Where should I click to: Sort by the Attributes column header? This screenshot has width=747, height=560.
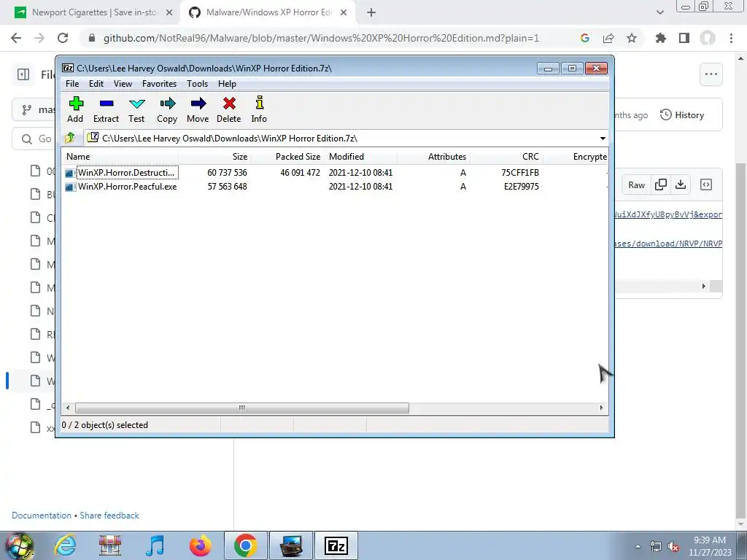coord(433,156)
